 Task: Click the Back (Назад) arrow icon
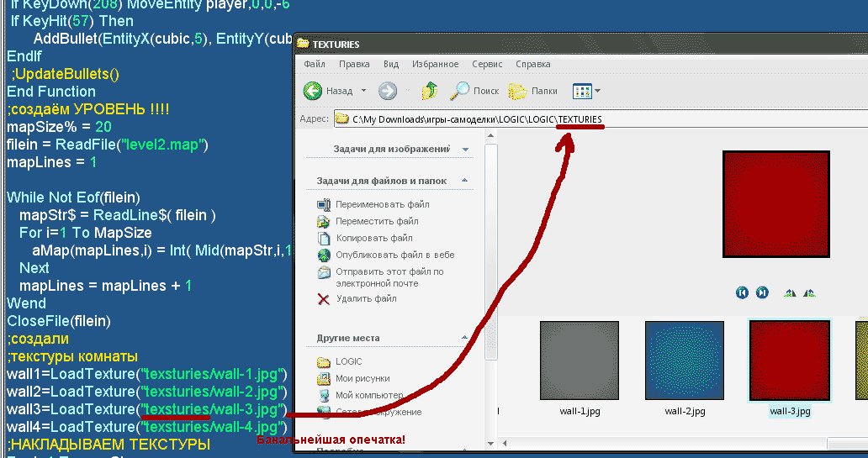pyautogui.click(x=313, y=91)
